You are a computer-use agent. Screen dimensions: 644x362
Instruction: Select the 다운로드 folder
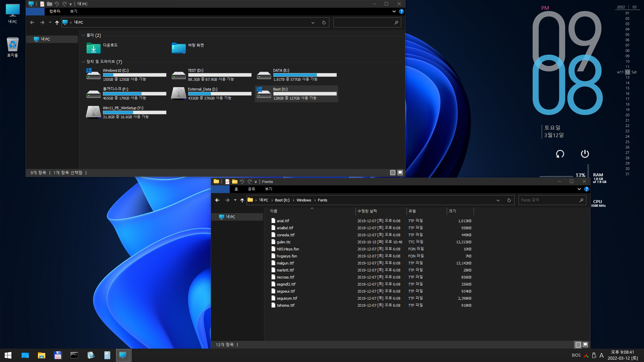tap(102, 48)
